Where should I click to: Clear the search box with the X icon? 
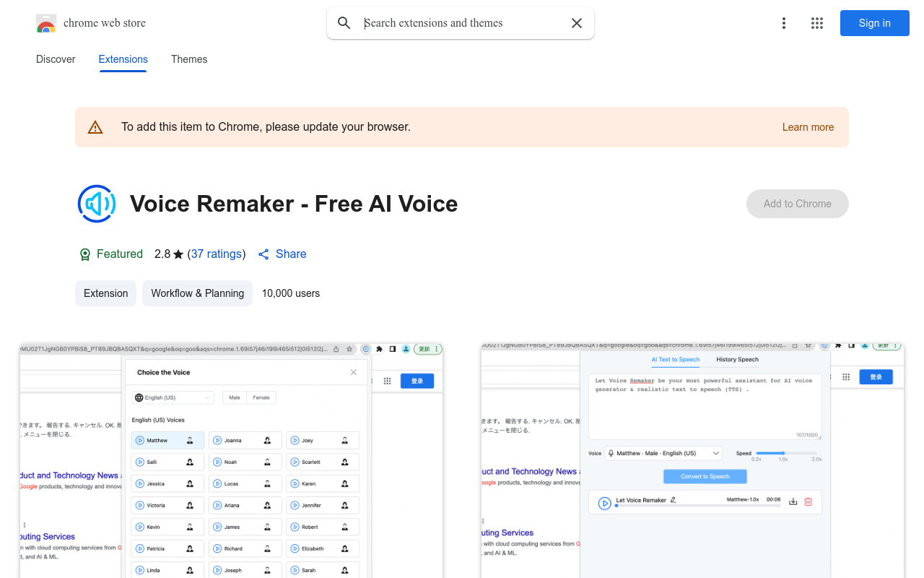coord(577,23)
